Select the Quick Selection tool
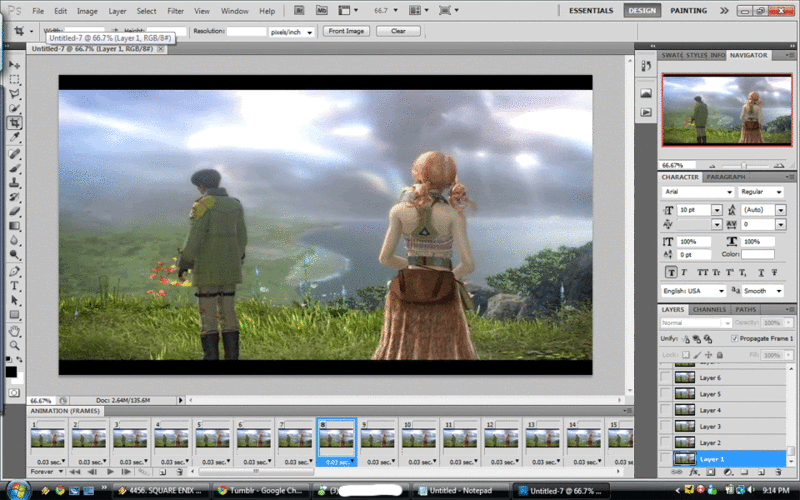800x500 pixels. tap(14, 108)
